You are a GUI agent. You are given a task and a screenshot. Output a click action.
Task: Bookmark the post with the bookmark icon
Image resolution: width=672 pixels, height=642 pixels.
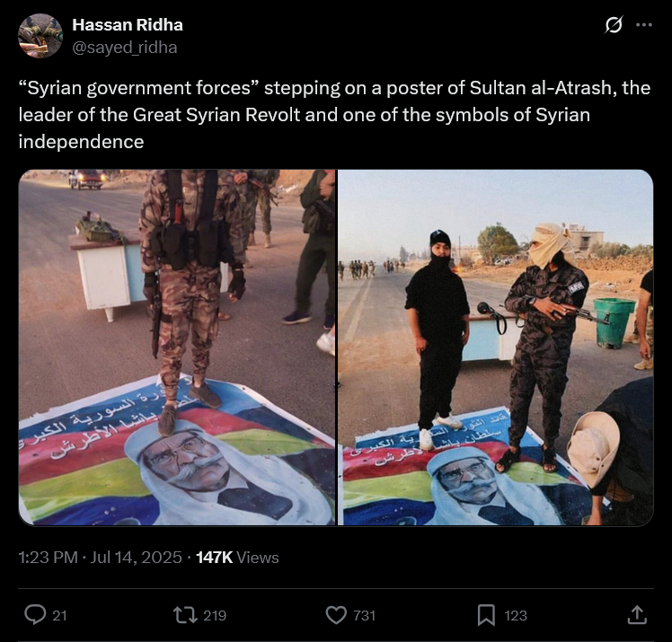[x=486, y=615]
